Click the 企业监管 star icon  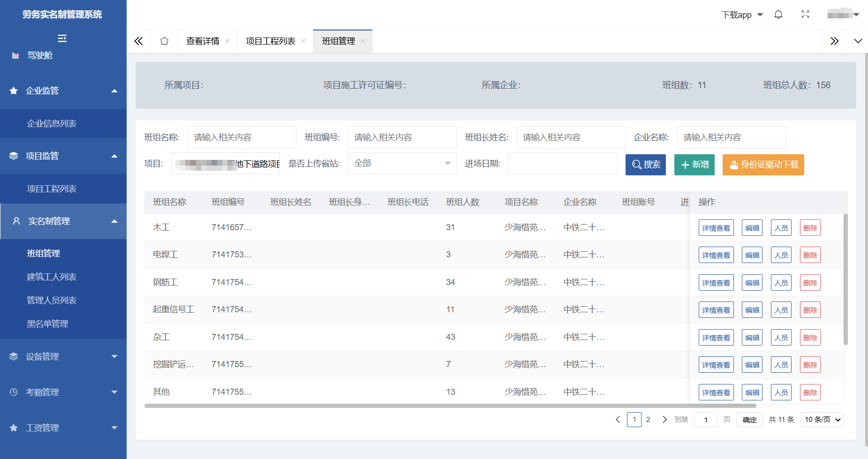[13, 90]
